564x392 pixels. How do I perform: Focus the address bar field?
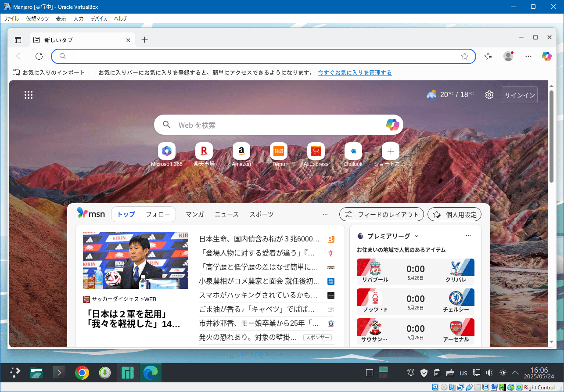pos(263,56)
